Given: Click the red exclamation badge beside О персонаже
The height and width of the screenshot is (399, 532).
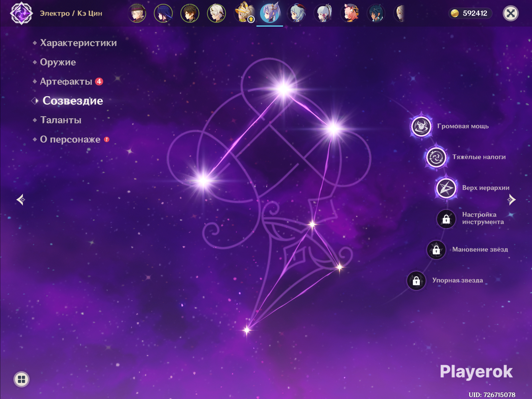Looking at the screenshot, I should pyautogui.click(x=107, y=139).
